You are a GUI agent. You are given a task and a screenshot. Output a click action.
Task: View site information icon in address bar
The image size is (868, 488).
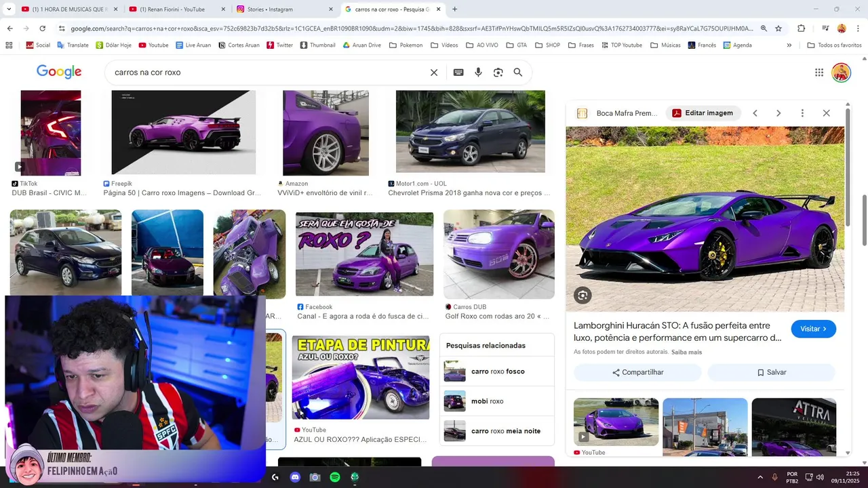click(62, 28)
